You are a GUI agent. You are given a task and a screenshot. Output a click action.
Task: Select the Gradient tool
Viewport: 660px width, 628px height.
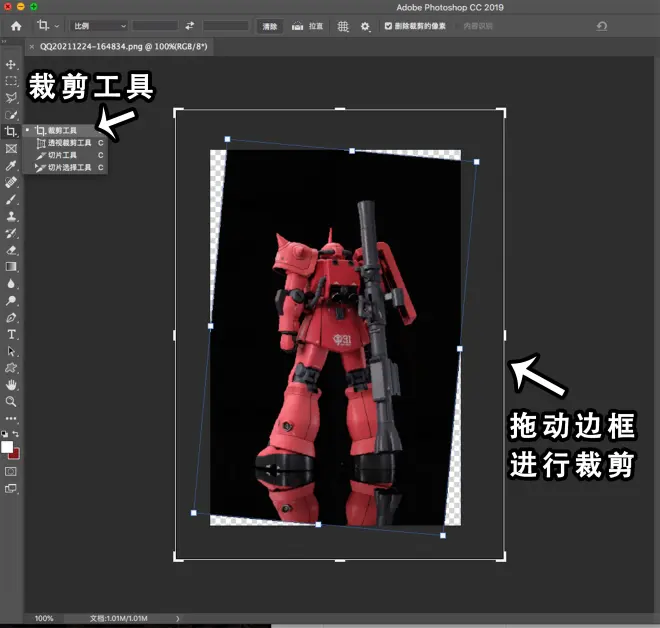pyautogui.click(x=11, y=267)
